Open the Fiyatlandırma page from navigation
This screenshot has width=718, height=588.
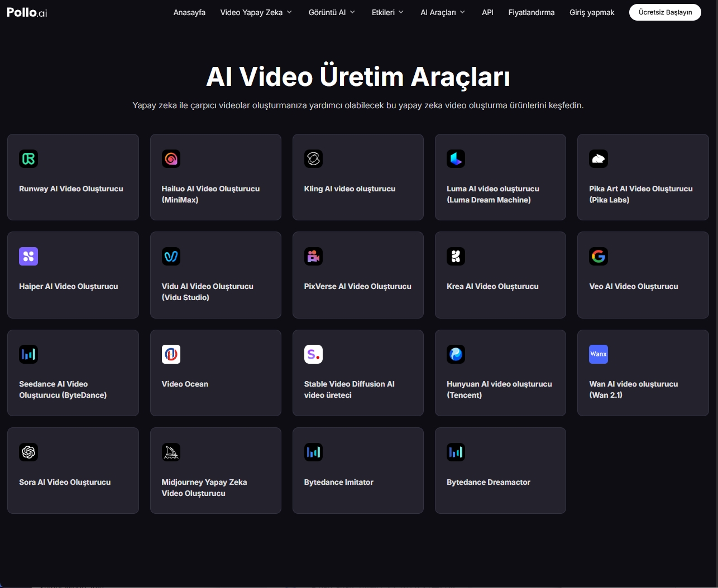(x=531, y=12)
